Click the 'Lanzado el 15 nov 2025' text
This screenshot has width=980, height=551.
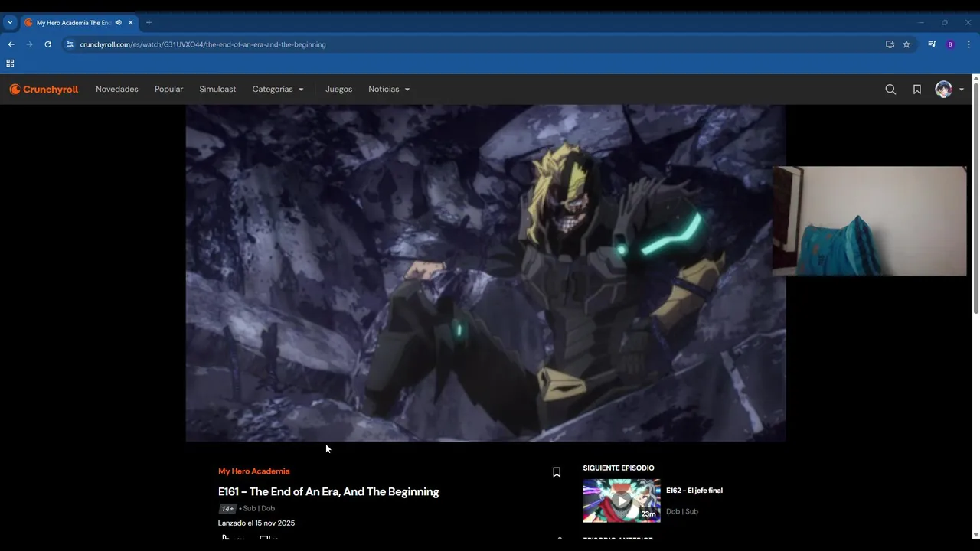coord(256,523)
